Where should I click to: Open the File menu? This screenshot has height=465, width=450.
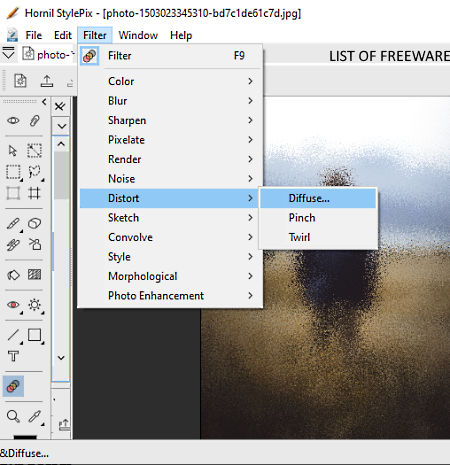pyautogui.click(x=34, y=35)
